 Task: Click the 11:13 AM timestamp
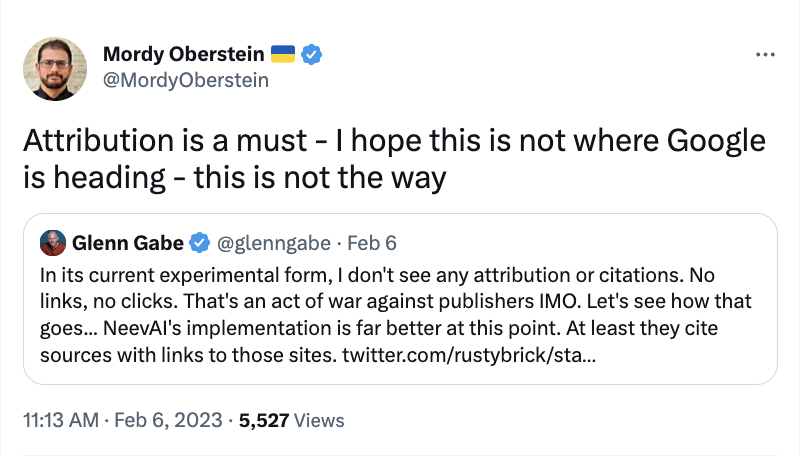[60, 418]
